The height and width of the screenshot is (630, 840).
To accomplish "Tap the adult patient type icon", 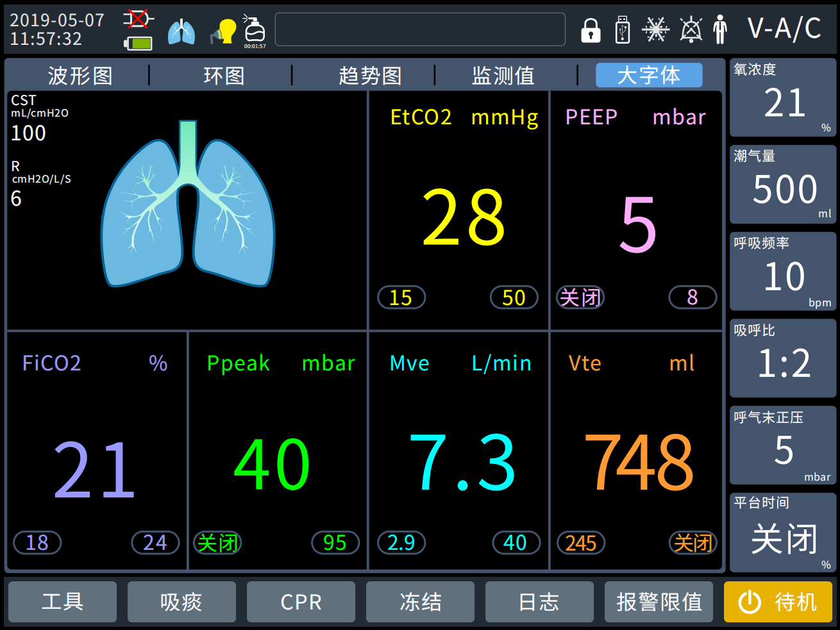I will (720, 29).
